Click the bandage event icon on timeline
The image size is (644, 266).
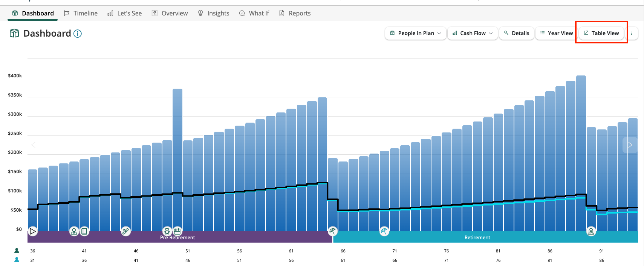pos(126,231)
